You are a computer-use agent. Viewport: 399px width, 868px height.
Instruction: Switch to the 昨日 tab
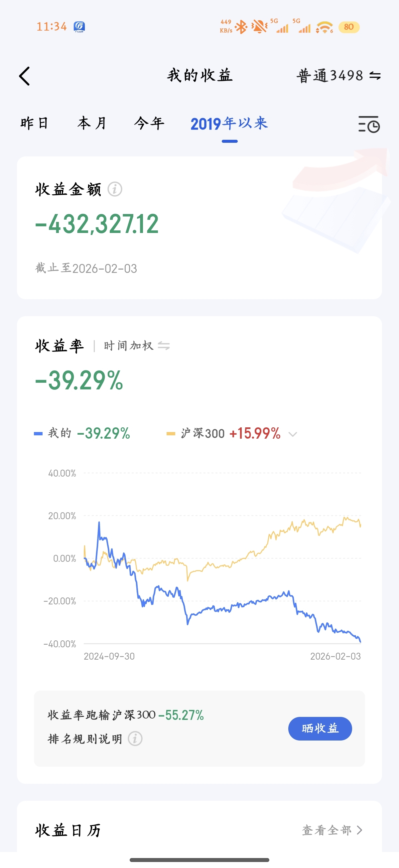[x=35, y=123]
